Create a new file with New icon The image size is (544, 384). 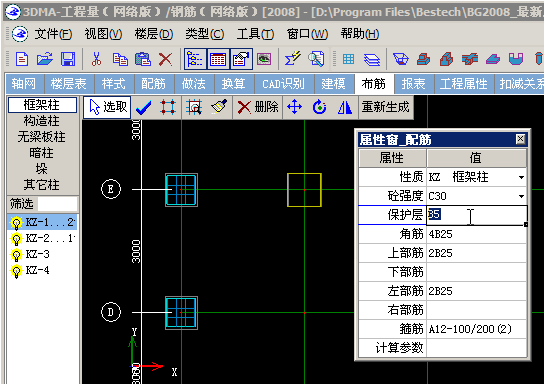coord(22,59)
